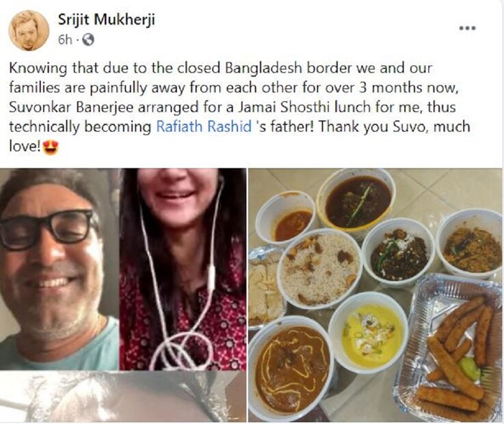The height and width of the screenshot is (424, 504).
Task: Click the 6h post timestamp
Action: (x=65, y=40)
